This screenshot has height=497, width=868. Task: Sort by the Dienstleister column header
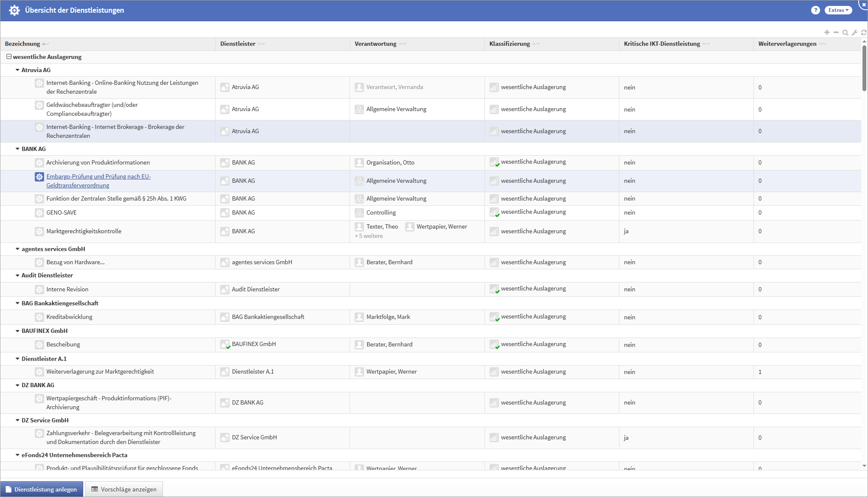tap(238, 44)
